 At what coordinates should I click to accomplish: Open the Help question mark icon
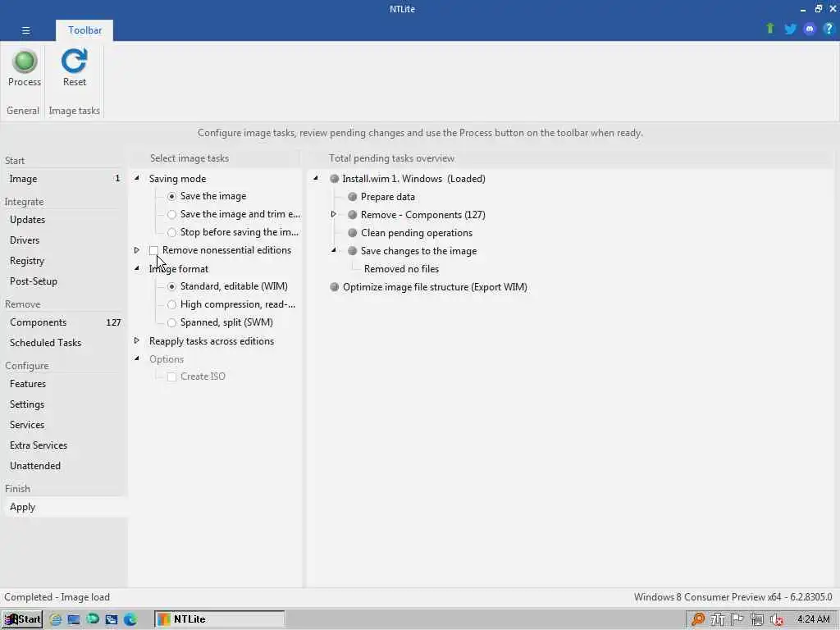click(x=829, y=29)
